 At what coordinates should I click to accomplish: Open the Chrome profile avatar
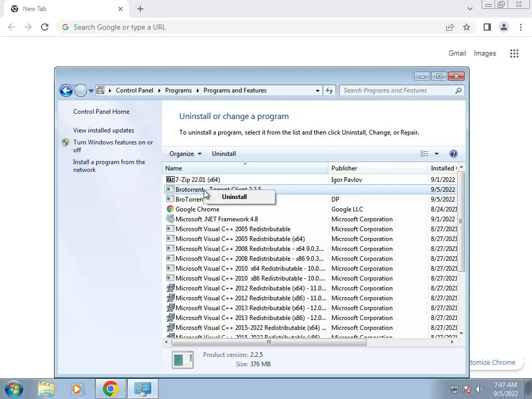pyautogui.click(x=504, y=27)
